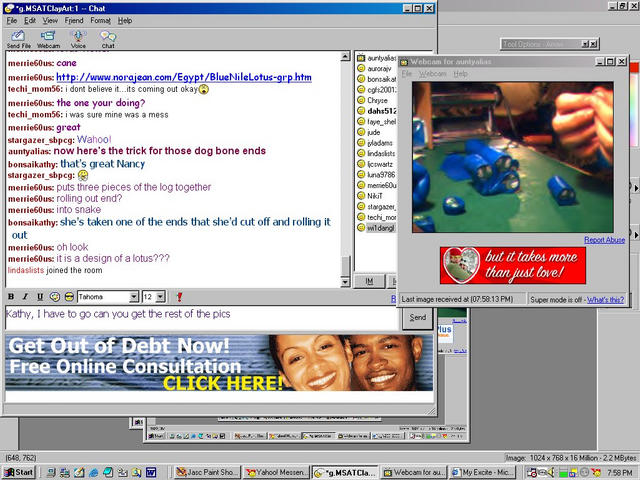Viewport: 640px width, 480px height.
Task: Select user auntyalias in user list
Action: point(376,58)
